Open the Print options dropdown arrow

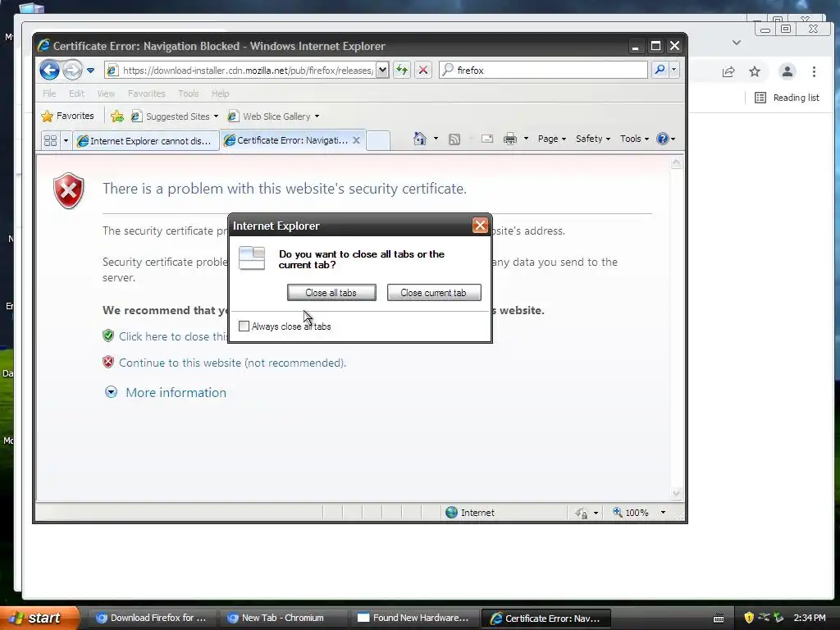tap(526, 139)
